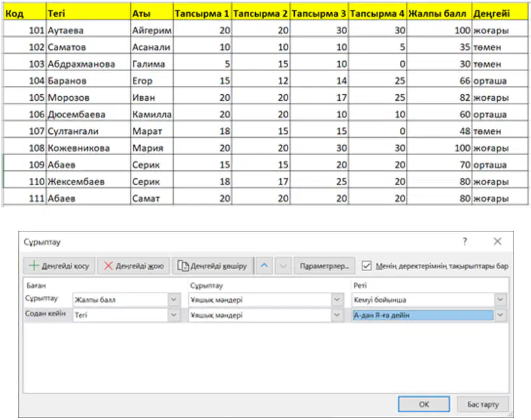The image size is (531, 420).
Task: Click the Тапсырма 1 header cell
Action: (202, 13)
